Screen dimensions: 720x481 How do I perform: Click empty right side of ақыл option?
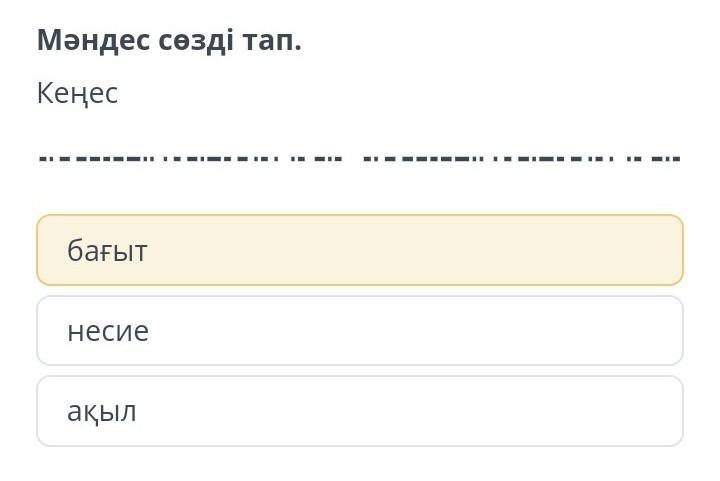click(x=560, y=411)
